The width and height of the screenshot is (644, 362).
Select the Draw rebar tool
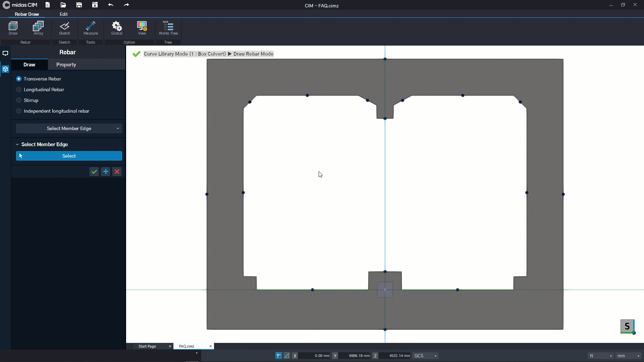point(13,28)
